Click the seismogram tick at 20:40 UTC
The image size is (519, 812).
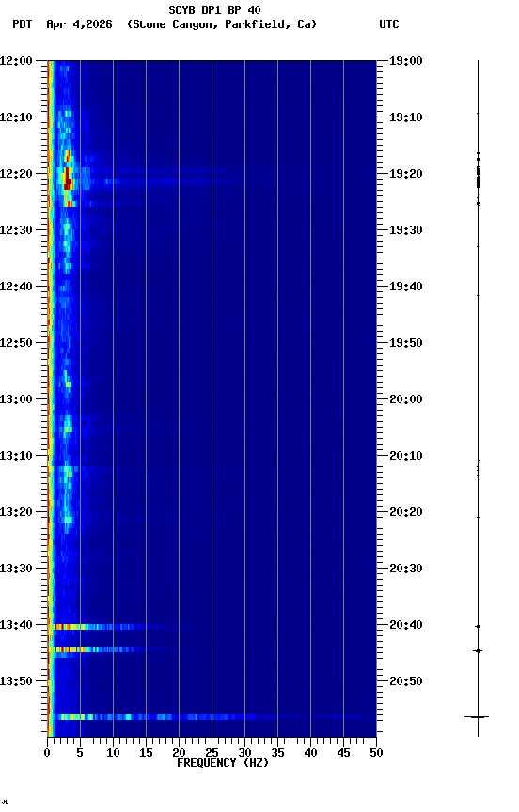[478, 627]
